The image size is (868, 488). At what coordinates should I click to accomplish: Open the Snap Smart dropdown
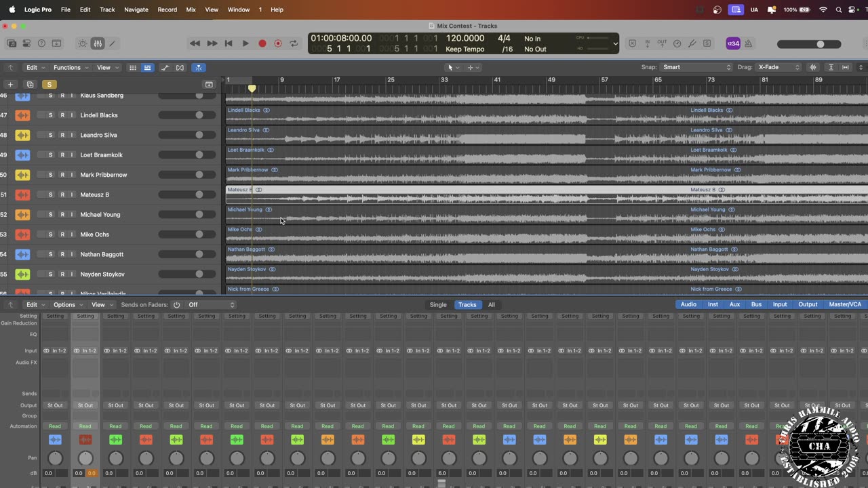point(697,67)
